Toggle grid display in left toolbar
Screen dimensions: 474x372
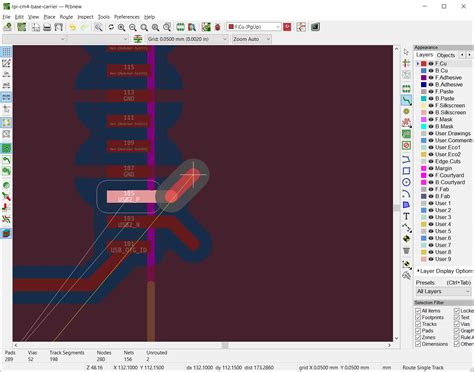tap(6, 52)
